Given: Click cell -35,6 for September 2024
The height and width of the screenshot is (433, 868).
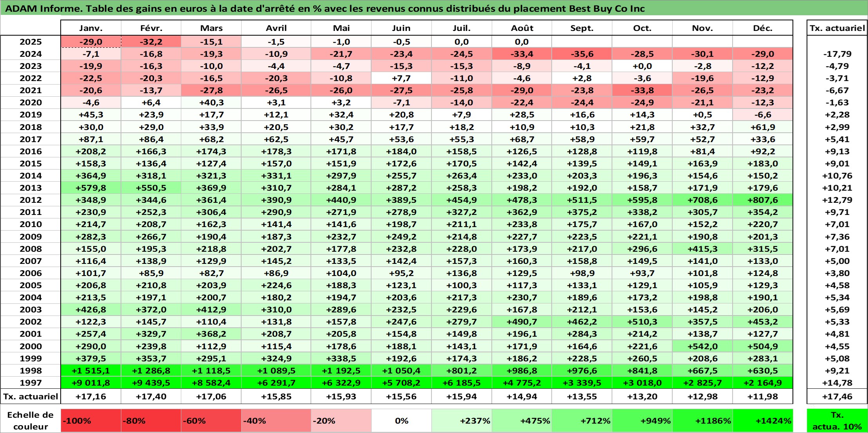Looking at the screenshot, I should 582,54.
